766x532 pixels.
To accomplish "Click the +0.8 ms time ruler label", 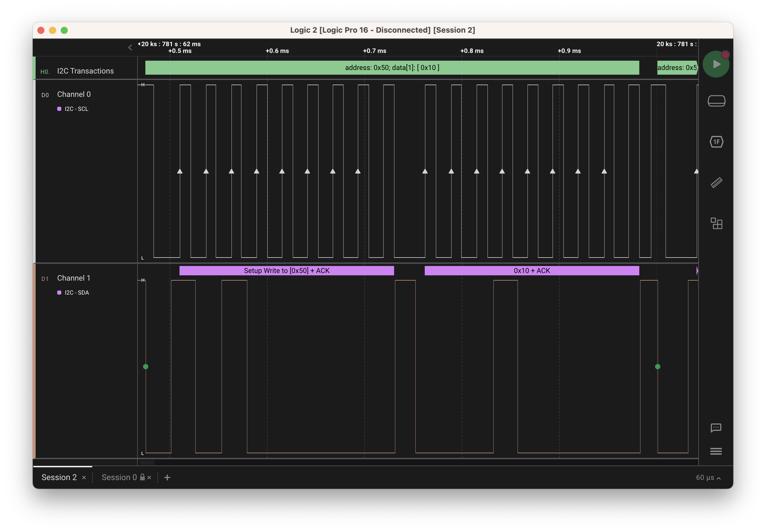I will point(472,51).
